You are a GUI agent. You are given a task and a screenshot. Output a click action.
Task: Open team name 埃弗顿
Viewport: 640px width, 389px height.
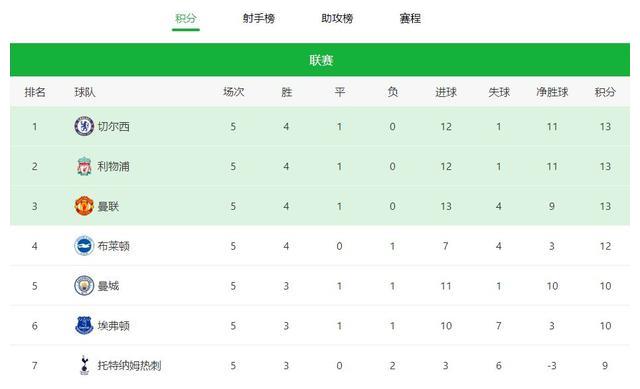point(113,325)
